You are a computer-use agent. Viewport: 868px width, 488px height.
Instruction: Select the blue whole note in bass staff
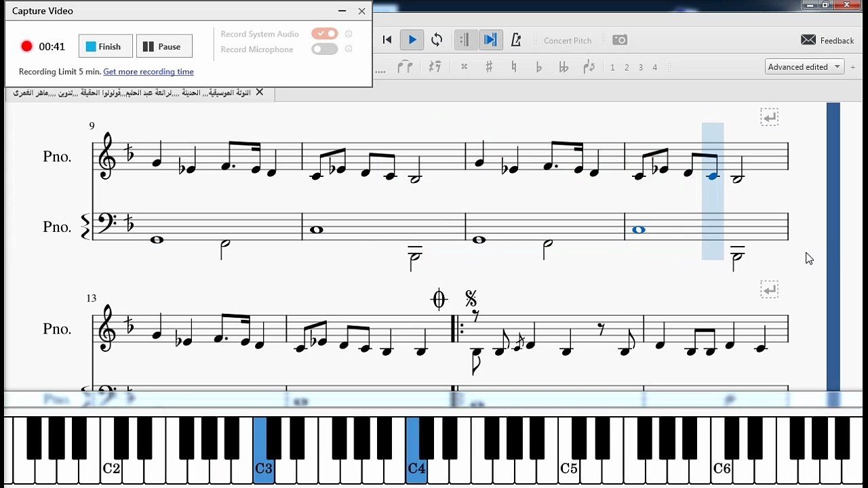tap(638, 230)
